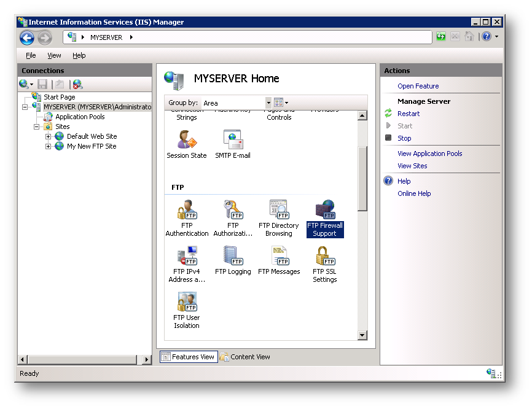Image resolution: width=532 pixels, height=409 pixels.
Task: Open the FTP Logging icon
Action: 233,260
